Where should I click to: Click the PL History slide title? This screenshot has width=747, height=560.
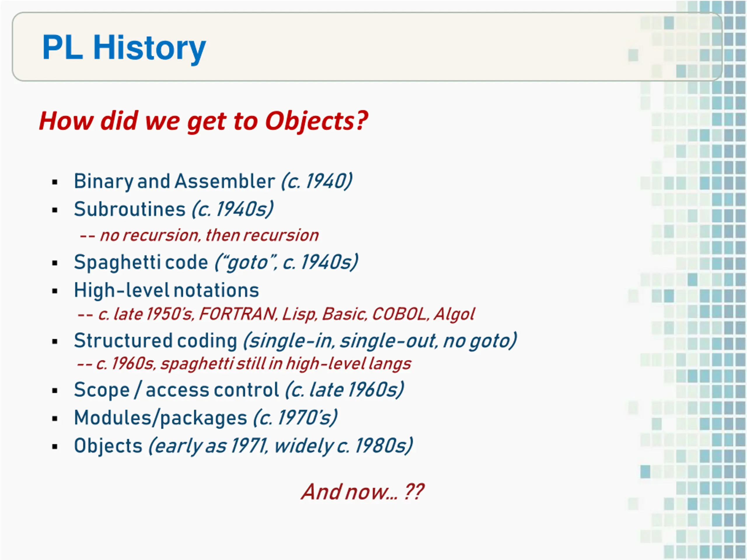124,48
